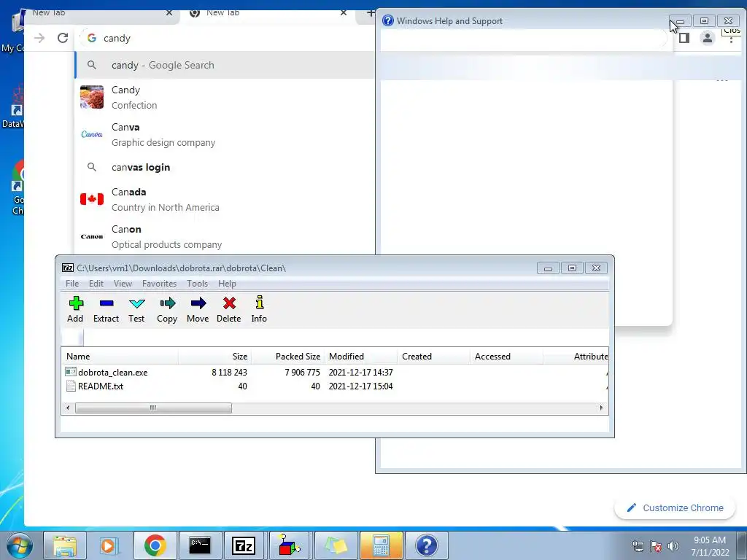This screenshot has width=747, height=560.
Task: Click the Chrome icon in the taskbar
Action: tap(155, 545)
